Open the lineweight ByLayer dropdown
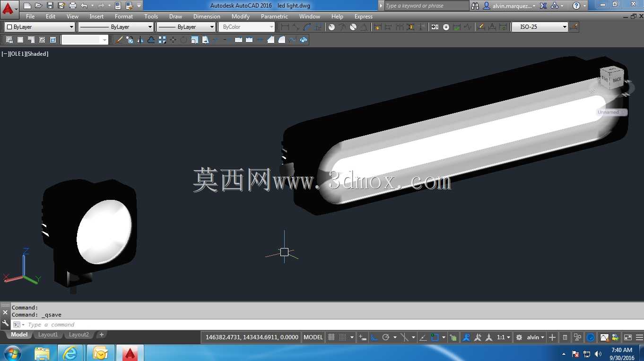Image resolution: width=644 pixels, height=361 pixels. tap(186, 27)
